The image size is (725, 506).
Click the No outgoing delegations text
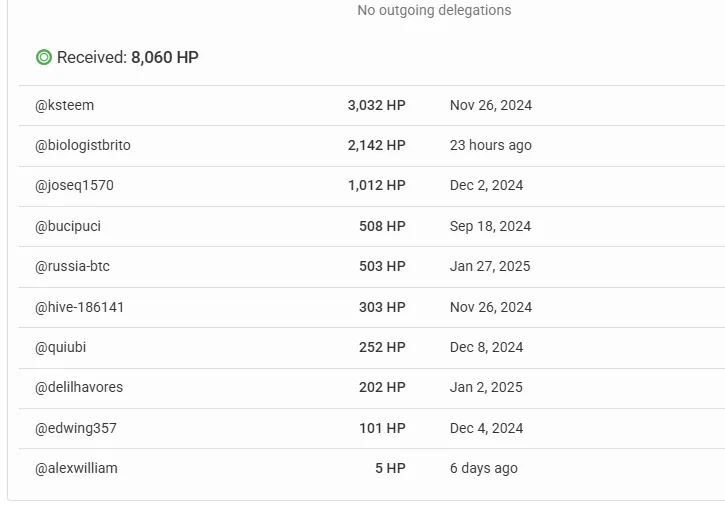pos(434,10)
